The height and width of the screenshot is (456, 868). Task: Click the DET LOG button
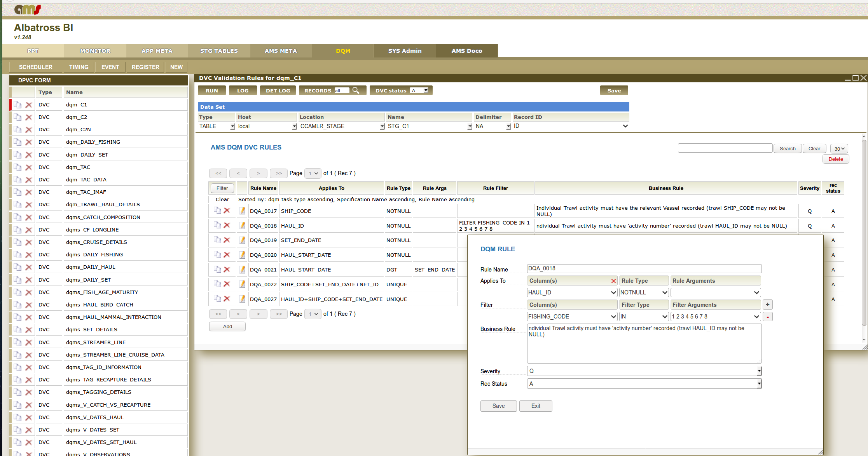click(278, 91)
